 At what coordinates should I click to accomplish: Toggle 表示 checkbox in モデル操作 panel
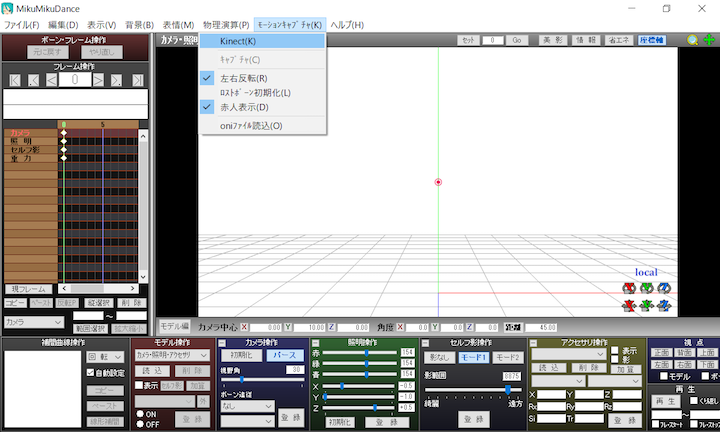(139, 385)
